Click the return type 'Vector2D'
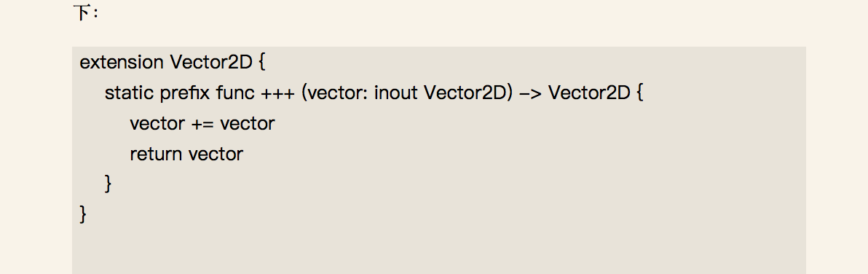The width and height of the screenshot is (868, 274). click(590, 93)
